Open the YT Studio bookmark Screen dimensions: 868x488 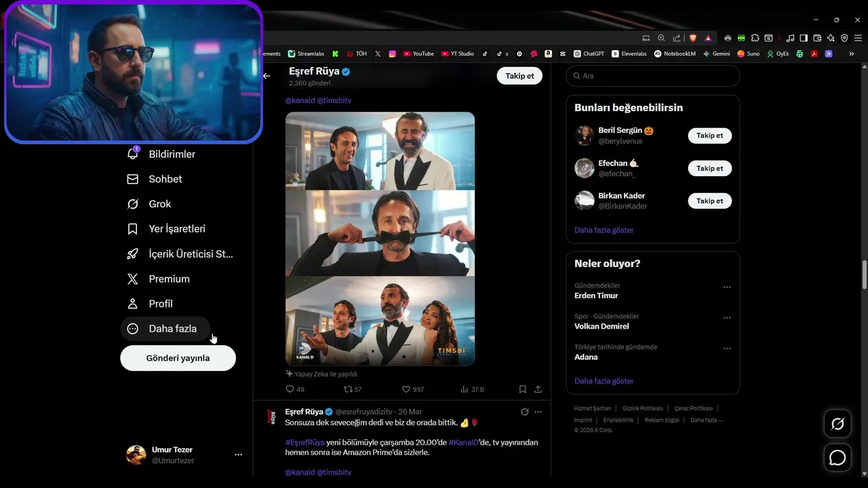pyautogui.click(x=458, y=54)
